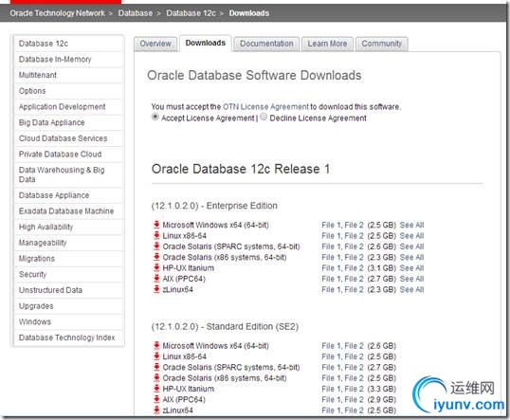Click download icon for Enterprise Oracle Solaris SPARC
The height and width of the screenshot is (420, 510).
pos(156,246)
